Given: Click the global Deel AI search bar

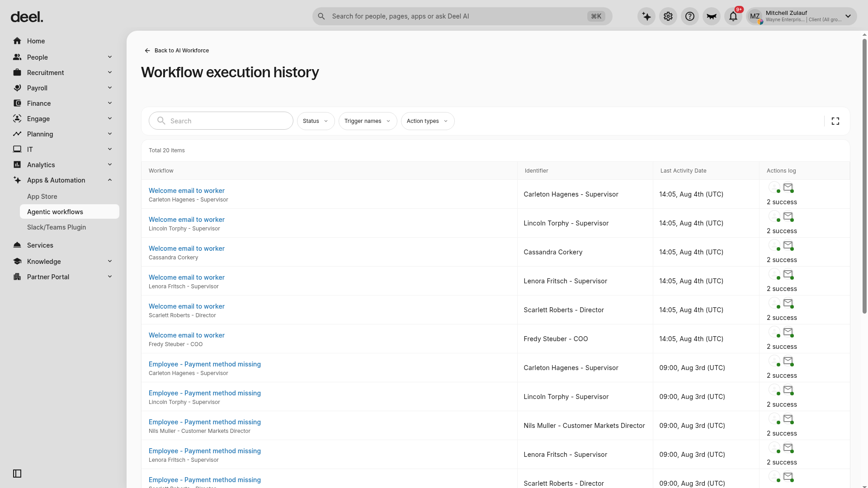Looking at the screenshot, I should 462,16.
